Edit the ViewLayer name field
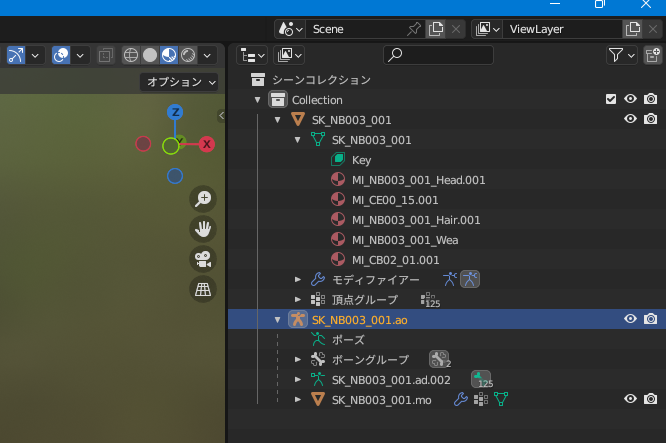 [x=562, y=29]
